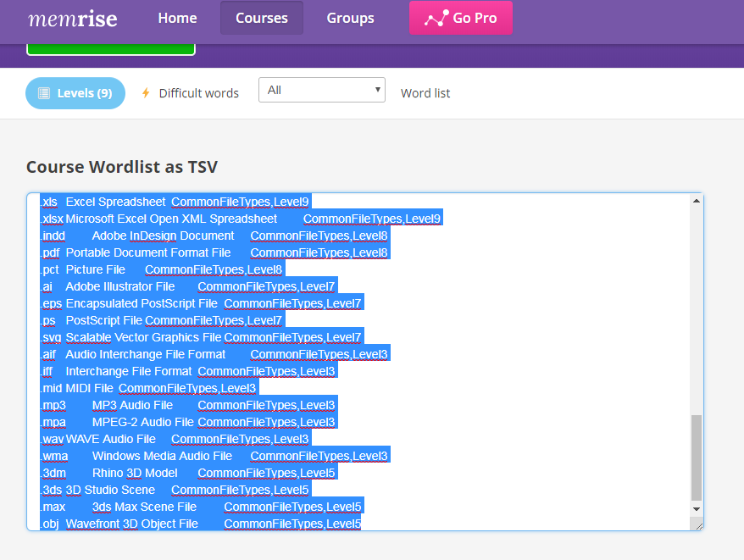Click the memrise logo
The image size is (744, 560).
(75, 18)
